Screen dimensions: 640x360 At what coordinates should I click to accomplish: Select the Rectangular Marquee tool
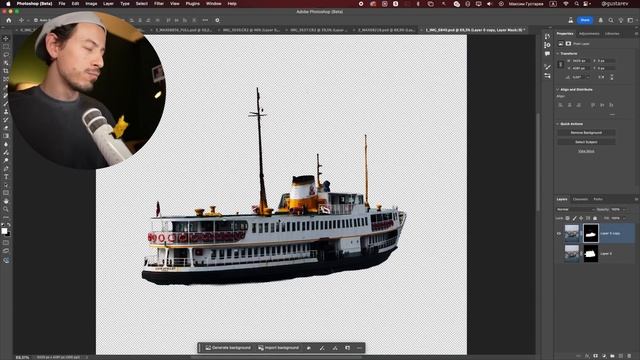6,47
